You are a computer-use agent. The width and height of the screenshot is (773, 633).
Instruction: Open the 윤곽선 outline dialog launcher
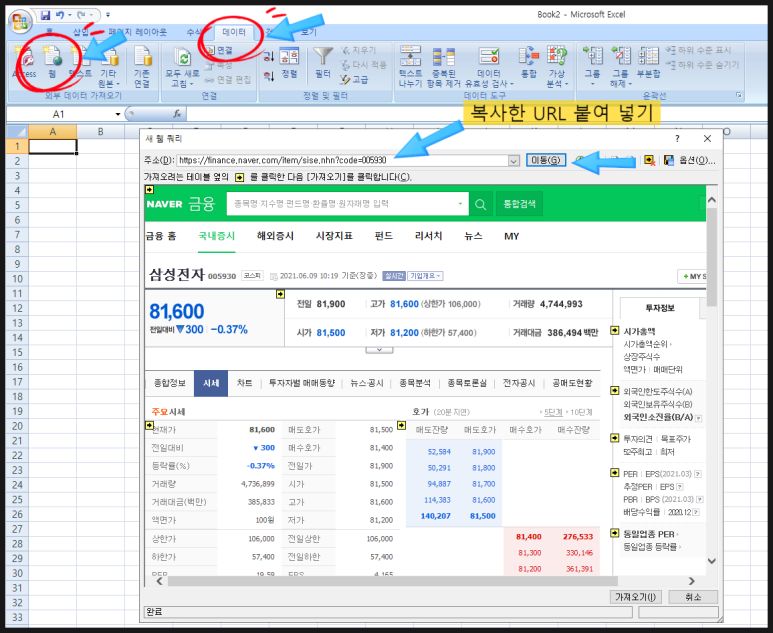(x=738, y=95)
